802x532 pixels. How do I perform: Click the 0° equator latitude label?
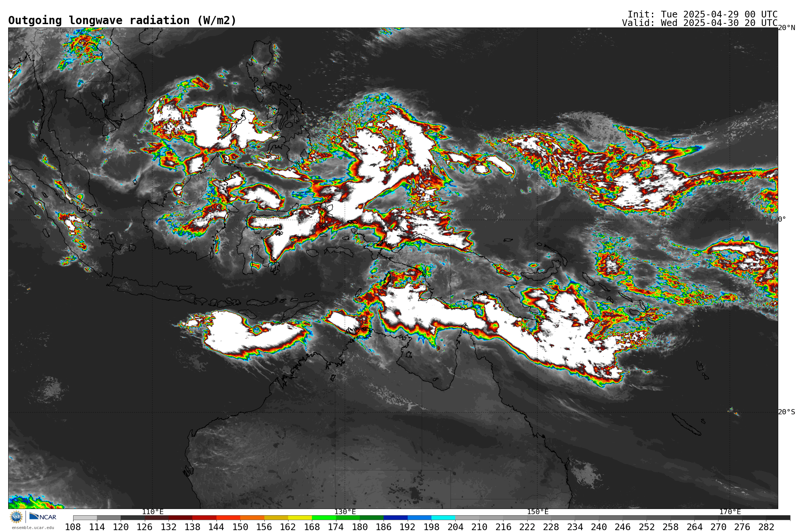coord(782,219)
